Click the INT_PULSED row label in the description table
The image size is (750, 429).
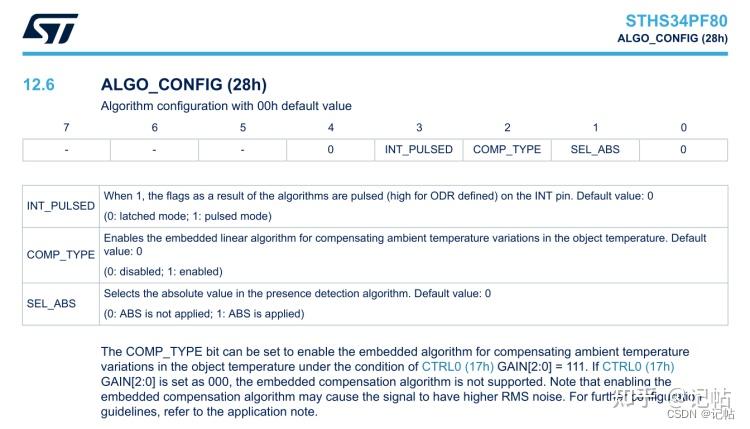pyautogui.click(x=61, y=205)
